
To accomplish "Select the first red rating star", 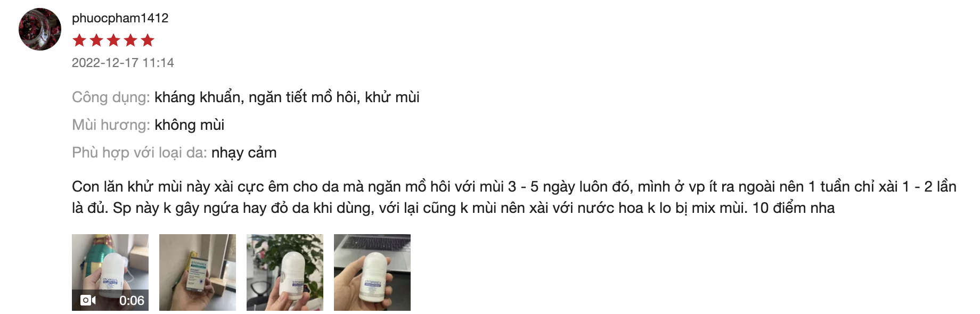I will (x=79, y=40).
